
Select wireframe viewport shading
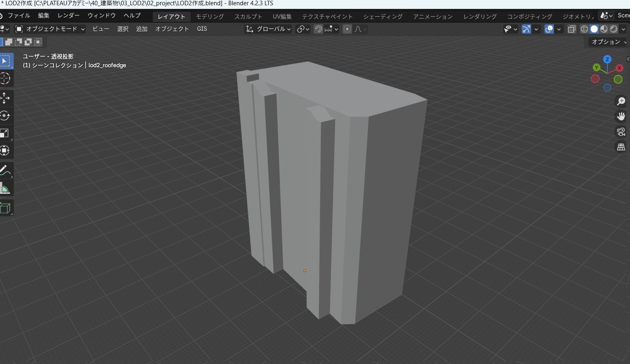point(584,29)
